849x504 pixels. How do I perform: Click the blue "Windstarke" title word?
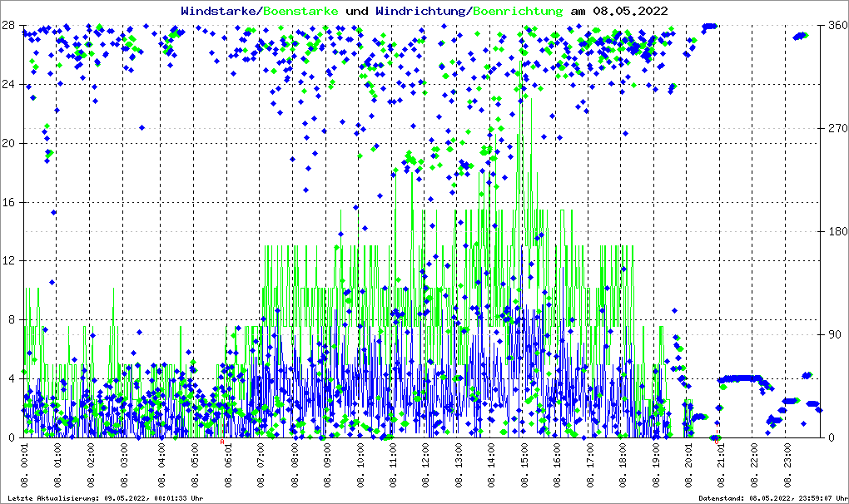click(x=220, y=12)
